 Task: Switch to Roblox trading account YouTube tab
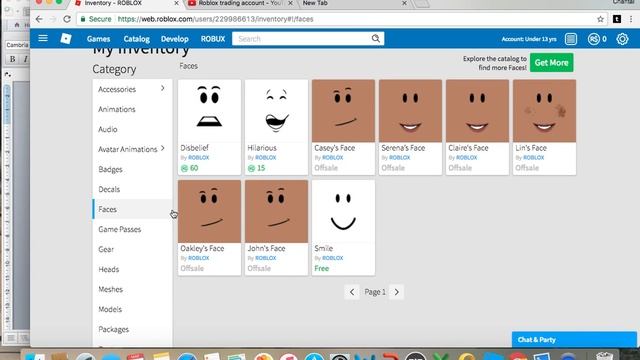click(x=241, y=3)
